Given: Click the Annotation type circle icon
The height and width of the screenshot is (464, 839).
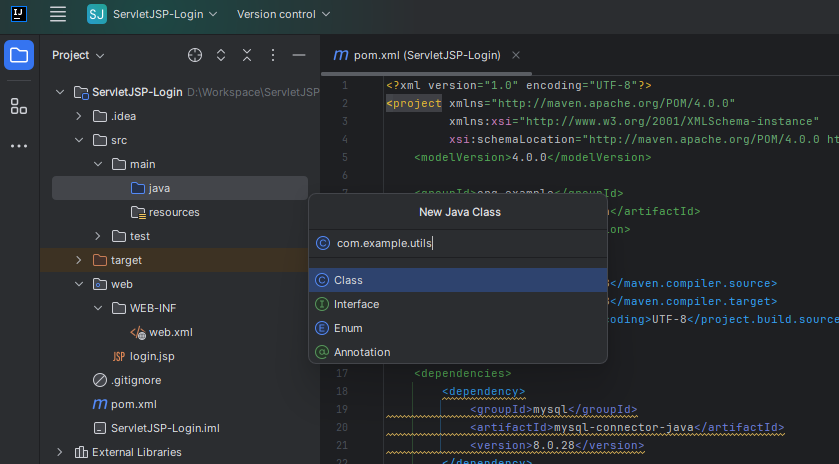Looking at the screenshot, I should point(322,352).
